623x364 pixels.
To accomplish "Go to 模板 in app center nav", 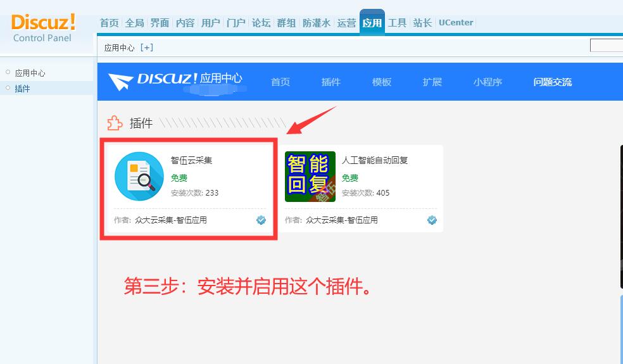I will click(x=382, y=82).
